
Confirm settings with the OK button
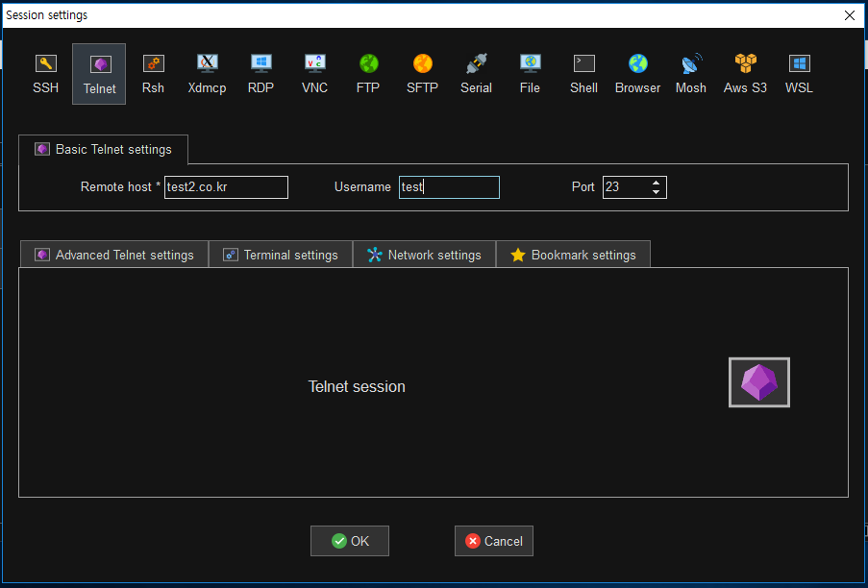[350, 541]
